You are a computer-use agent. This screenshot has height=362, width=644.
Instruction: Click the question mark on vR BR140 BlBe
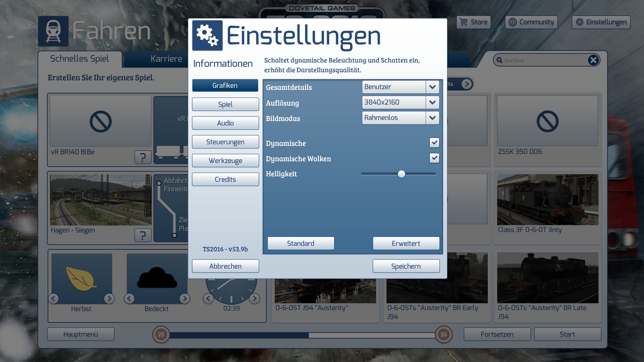pos(143,157)
